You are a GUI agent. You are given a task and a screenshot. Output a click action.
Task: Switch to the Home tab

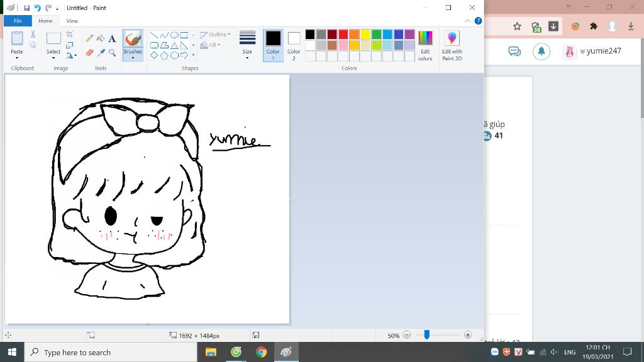click(x=45, y=21)
